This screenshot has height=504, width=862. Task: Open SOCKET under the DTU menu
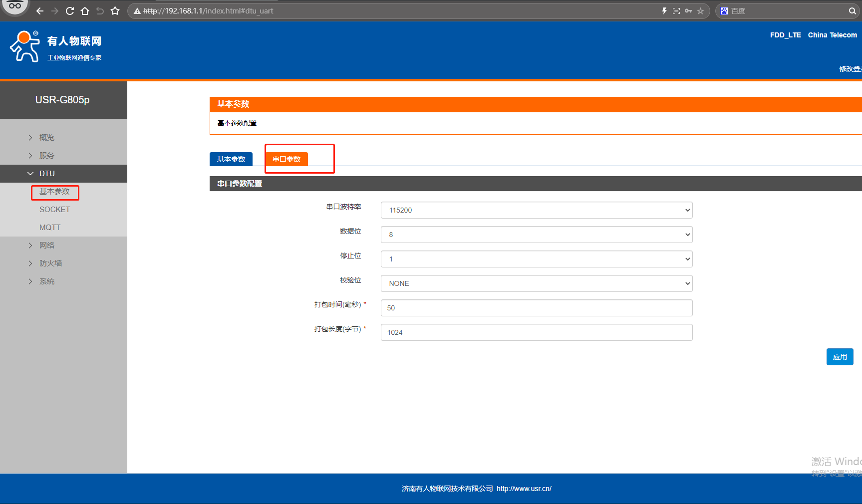(x=55, y=210)
